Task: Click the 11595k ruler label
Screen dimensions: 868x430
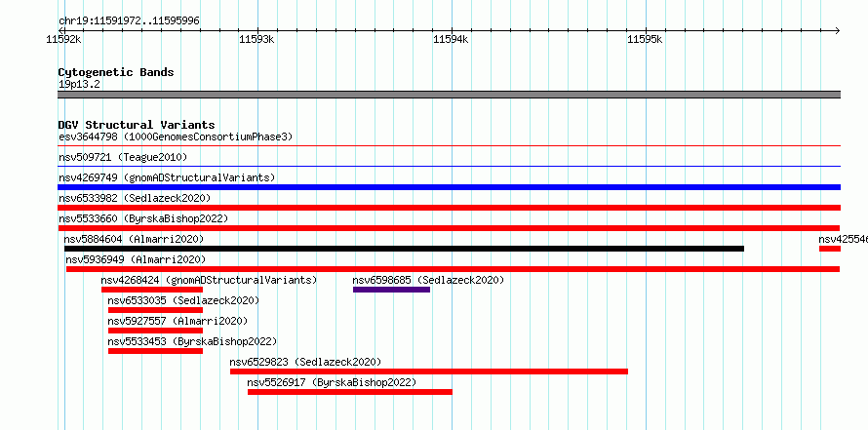Action: pos(645,39)
